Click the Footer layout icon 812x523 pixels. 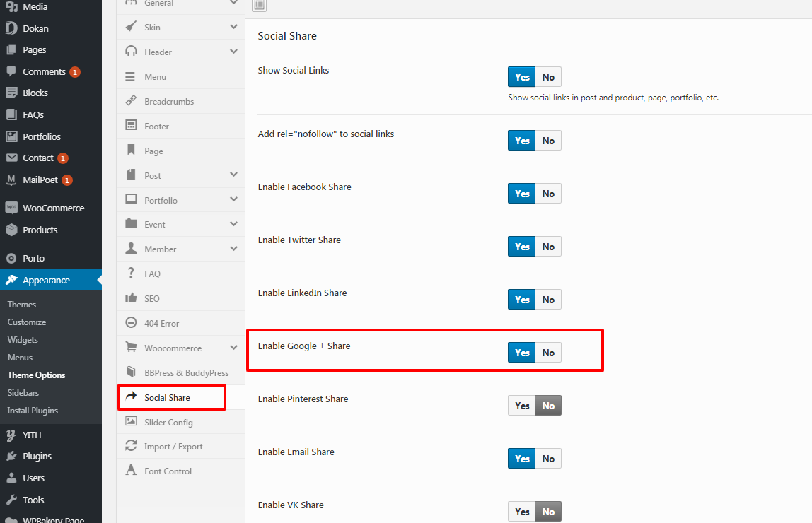[x=131, y=125]
